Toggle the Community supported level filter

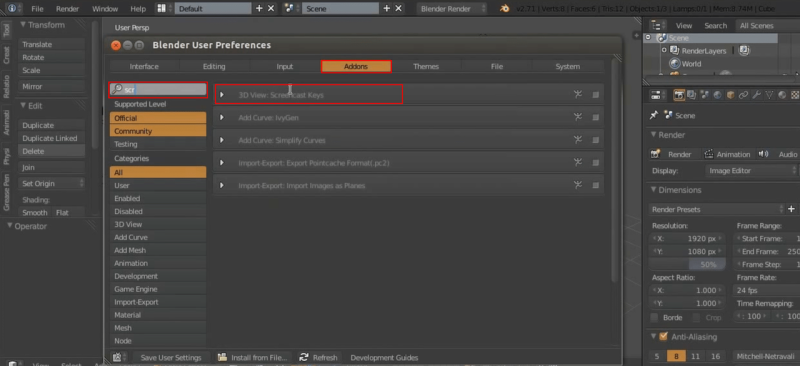pos(158,131)
